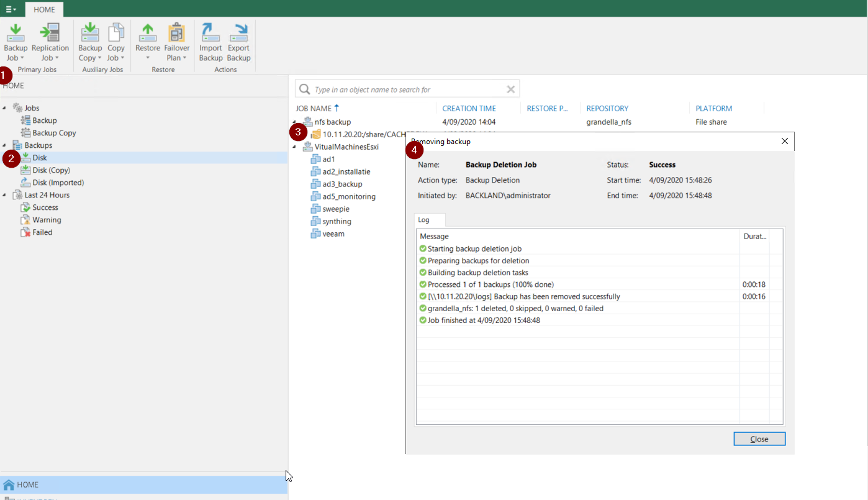868x500 pixels.
Task: Collapse the Jobs tree node
Action: [x=5, y=108]
